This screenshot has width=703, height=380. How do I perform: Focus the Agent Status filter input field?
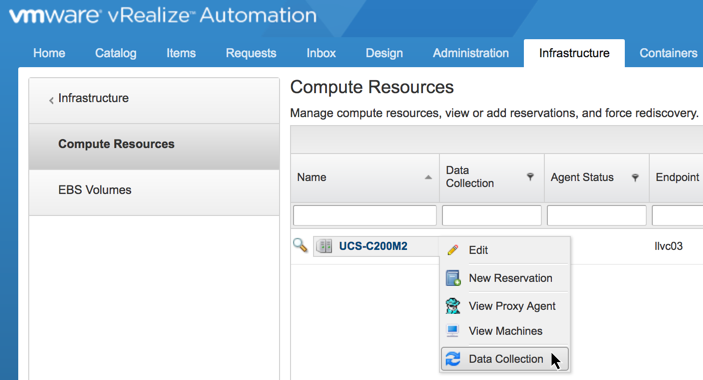click(x=596, y=216)
